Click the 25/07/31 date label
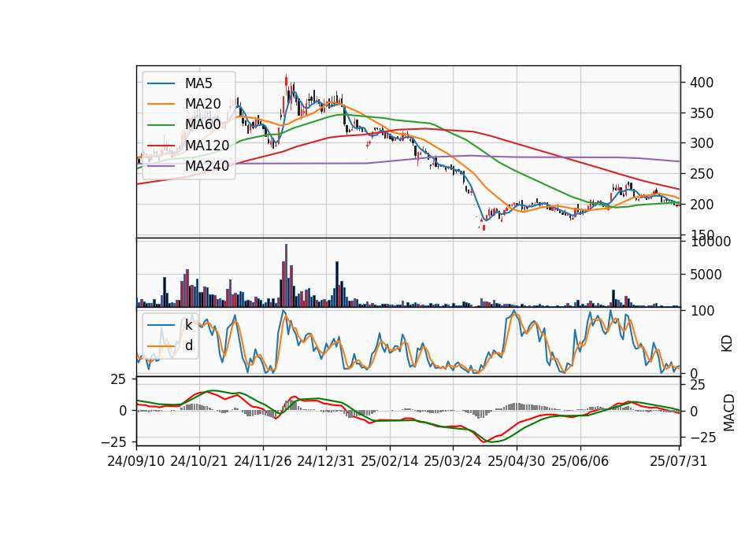This screenshot has height=543, width=756. click(x=678, y=461)
